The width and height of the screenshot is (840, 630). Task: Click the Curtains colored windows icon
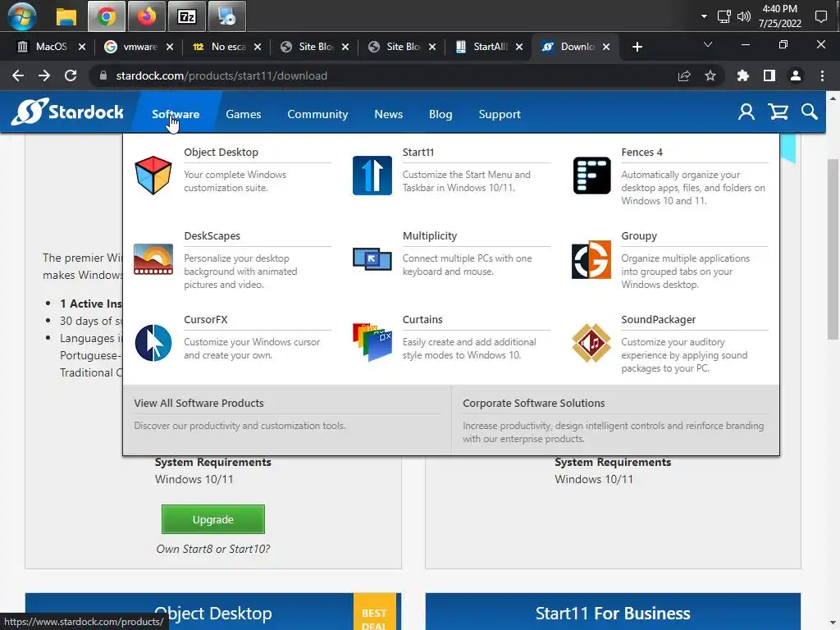(x=372, y=342)
